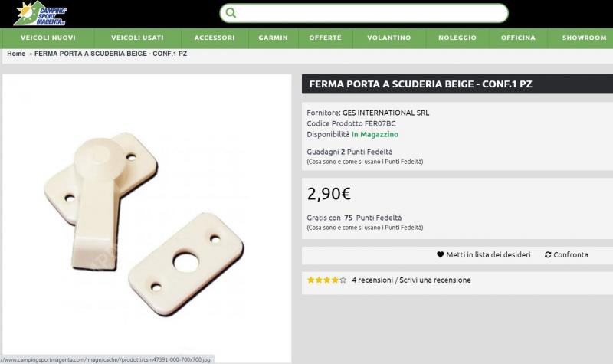Select Volantino in the navigation bar
Screen dimensions: 613x364
(x=388, y=38)
